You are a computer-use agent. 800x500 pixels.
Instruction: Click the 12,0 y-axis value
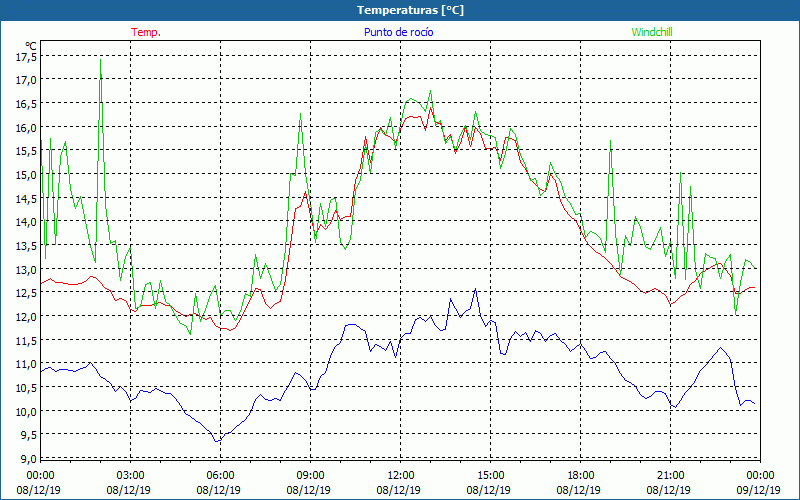27,317
